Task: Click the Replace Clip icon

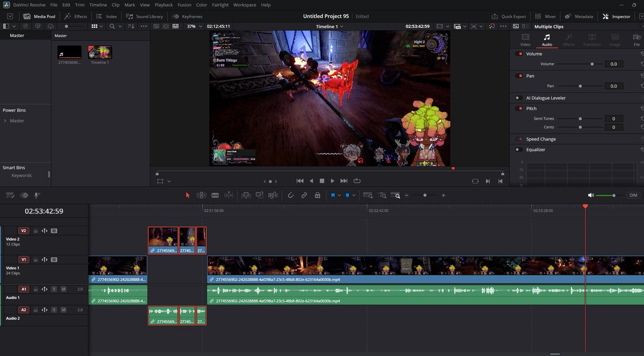Action: [x=273, y=196]
